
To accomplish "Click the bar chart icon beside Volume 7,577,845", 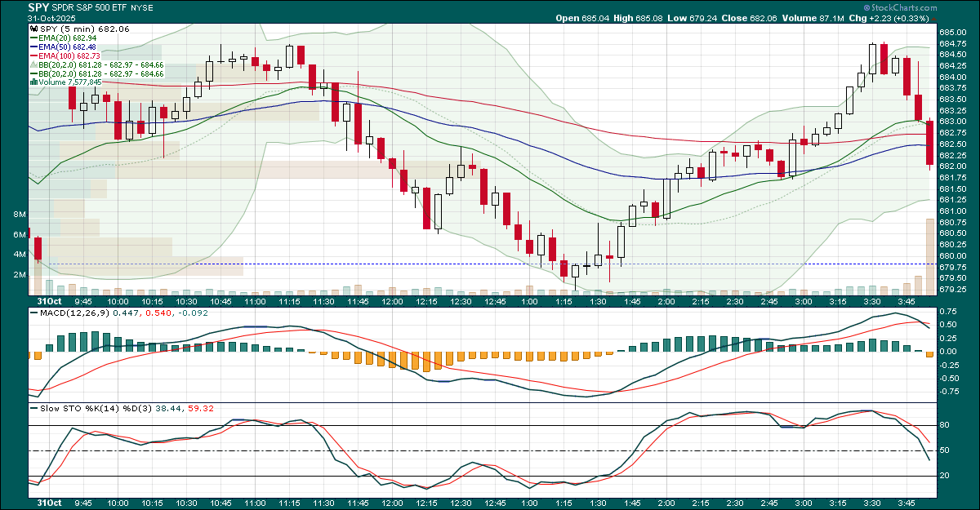I will click(x=33, y=82).
